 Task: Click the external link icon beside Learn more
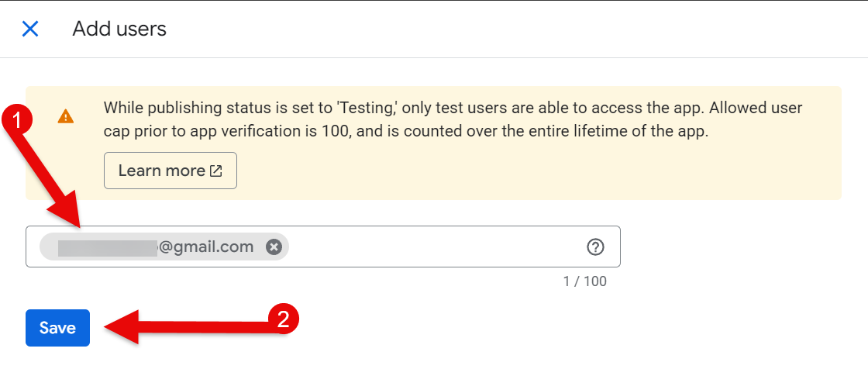pos(216,171)
